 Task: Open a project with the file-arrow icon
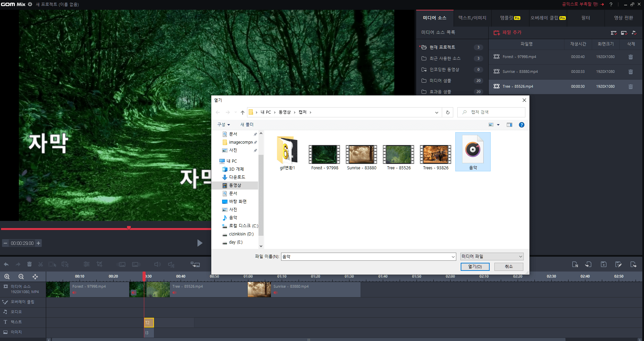(588, 264)
